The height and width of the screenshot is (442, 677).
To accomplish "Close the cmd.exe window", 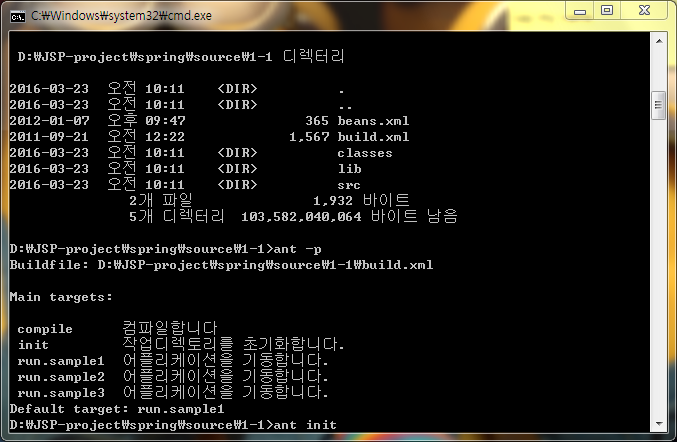I will (x=644, y=10).
